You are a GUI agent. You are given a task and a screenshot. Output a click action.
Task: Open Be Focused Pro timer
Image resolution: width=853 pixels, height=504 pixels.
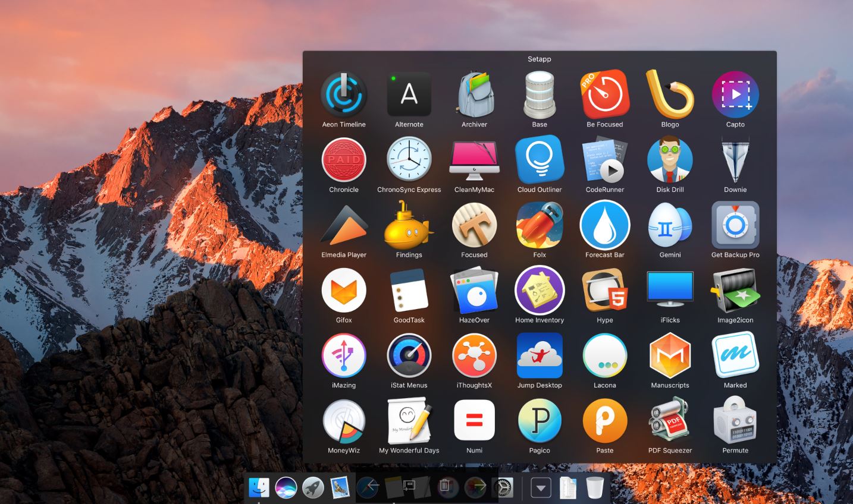pos(605,94)
